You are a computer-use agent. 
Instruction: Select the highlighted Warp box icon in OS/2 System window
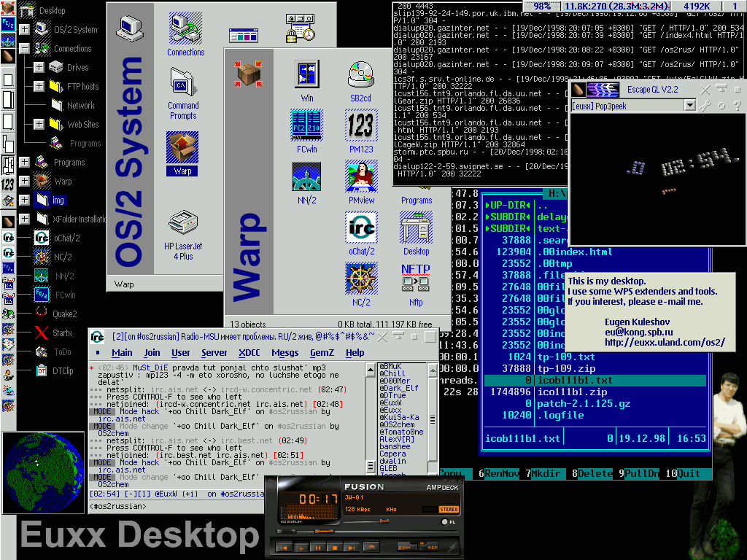[182, 148]
